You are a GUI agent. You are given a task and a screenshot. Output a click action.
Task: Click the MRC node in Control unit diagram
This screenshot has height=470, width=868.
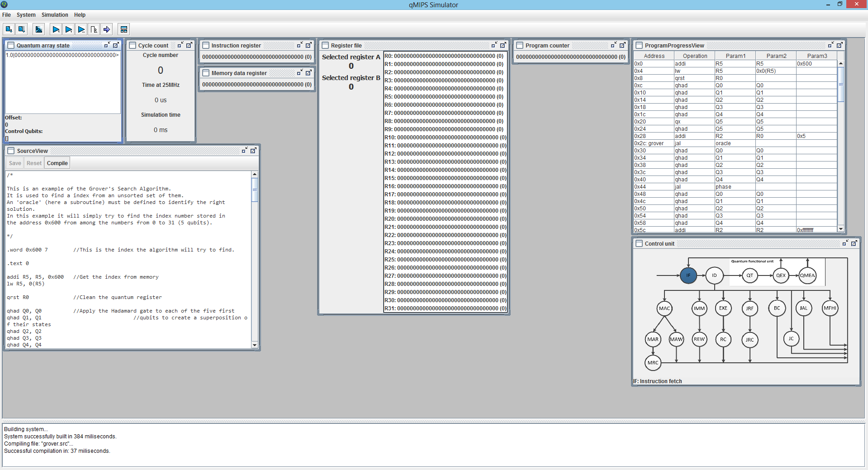click(653, 362)
